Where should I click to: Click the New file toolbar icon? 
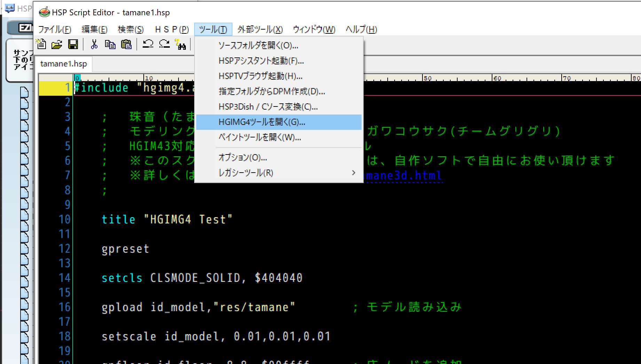click(41, 44)
